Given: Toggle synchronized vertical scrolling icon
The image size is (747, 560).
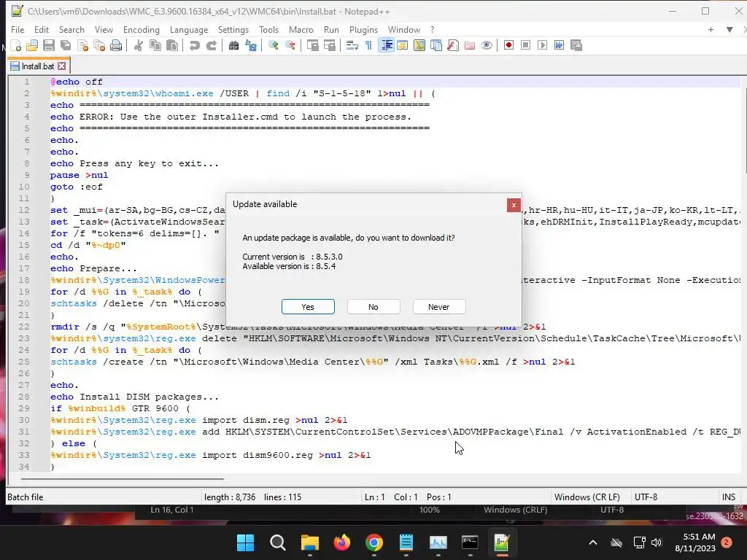Looking at the screenshot, I should (312, 45).
